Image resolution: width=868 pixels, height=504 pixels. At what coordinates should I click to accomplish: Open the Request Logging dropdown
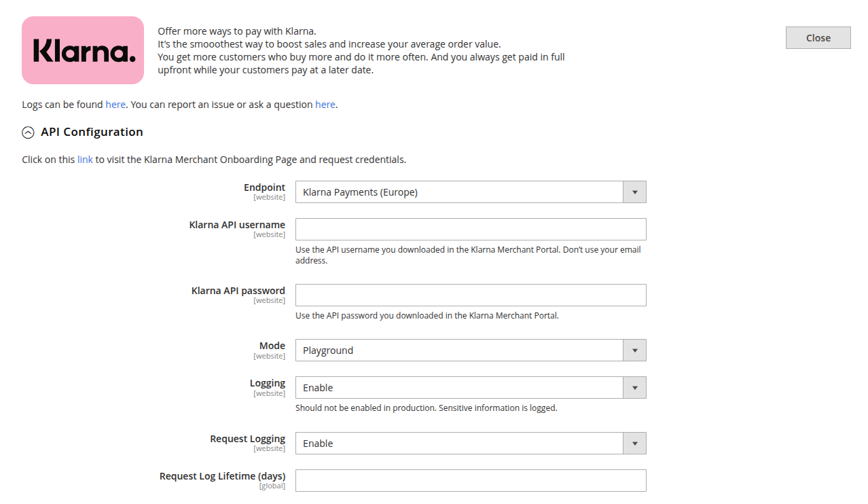(471, 444)
